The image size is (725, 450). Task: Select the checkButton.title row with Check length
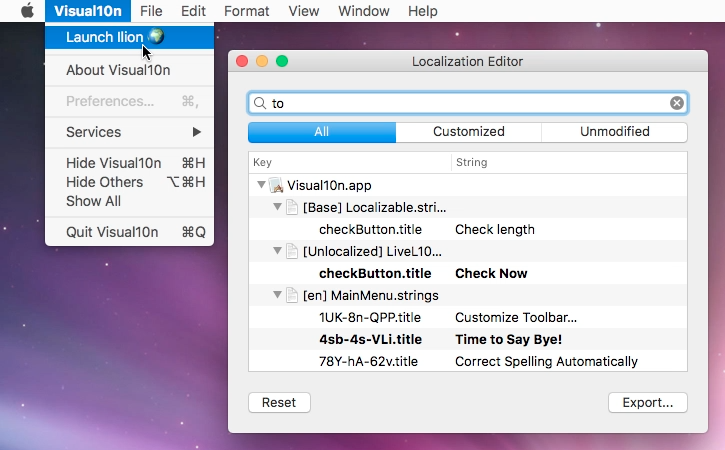tap(468, 229)
